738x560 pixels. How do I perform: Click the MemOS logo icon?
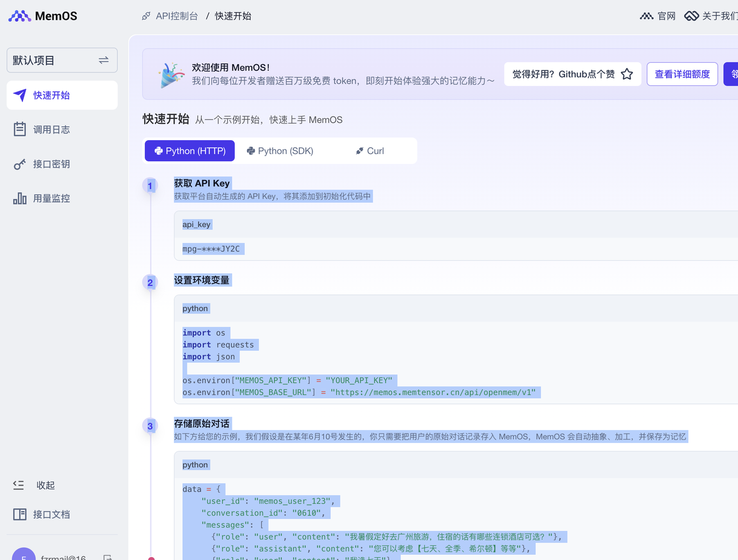(x=20, y=16)
